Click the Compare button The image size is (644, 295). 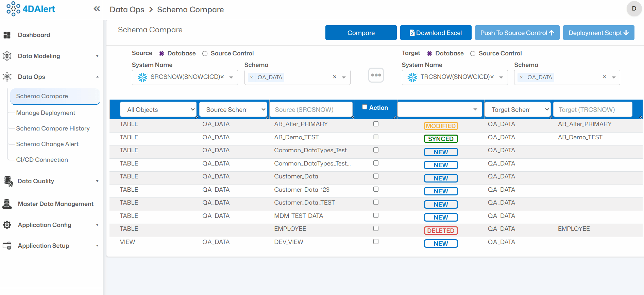[361, 33]
